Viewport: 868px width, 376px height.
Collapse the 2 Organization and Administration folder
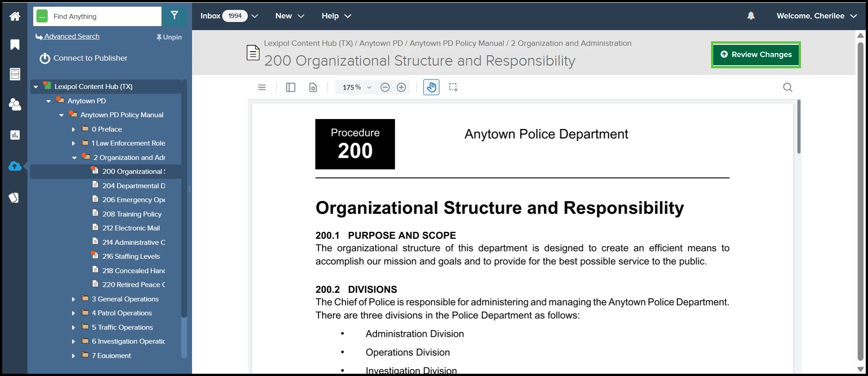pos(75,158)
